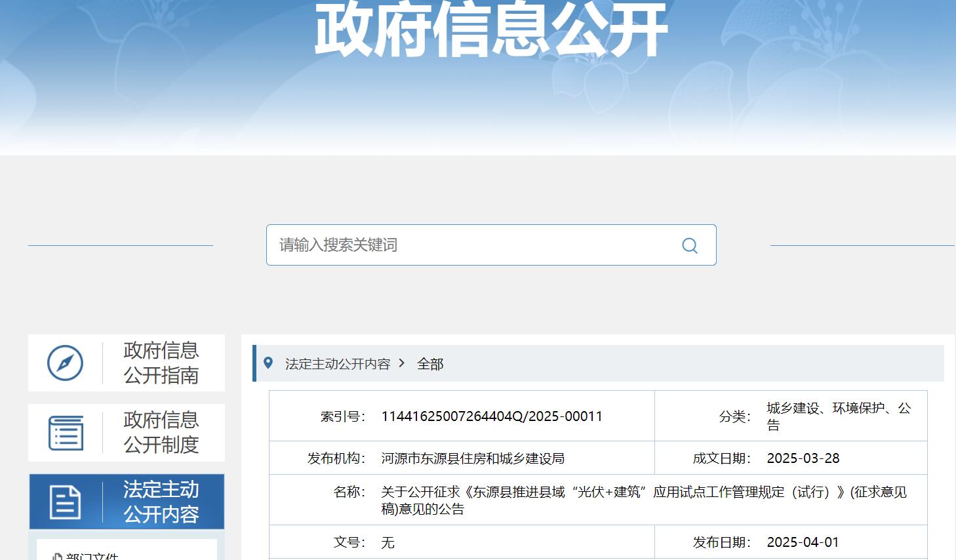Click the 法定主动公开内容 breadcrumb link
956x560 pixels.
coord(337,364)
